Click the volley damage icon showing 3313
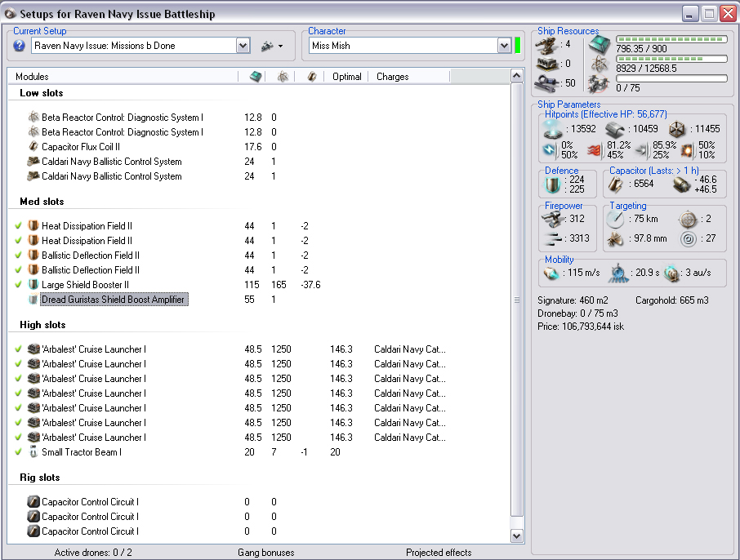Screen dimensions: 740x560 point(553,238)
